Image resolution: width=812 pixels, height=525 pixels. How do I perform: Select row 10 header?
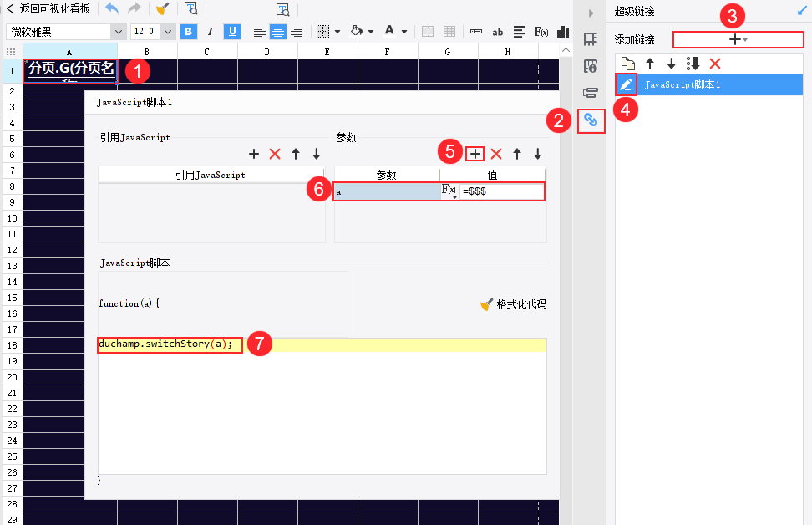coord(12,218)
